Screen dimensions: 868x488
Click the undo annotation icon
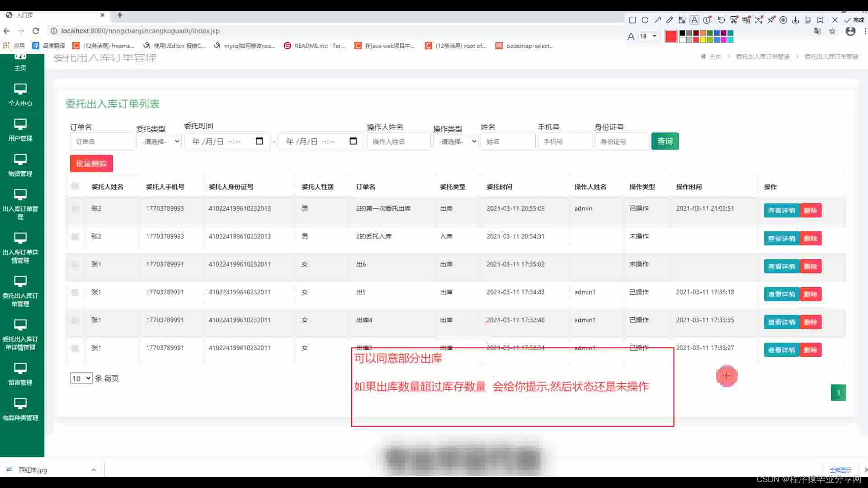[721, 20]
